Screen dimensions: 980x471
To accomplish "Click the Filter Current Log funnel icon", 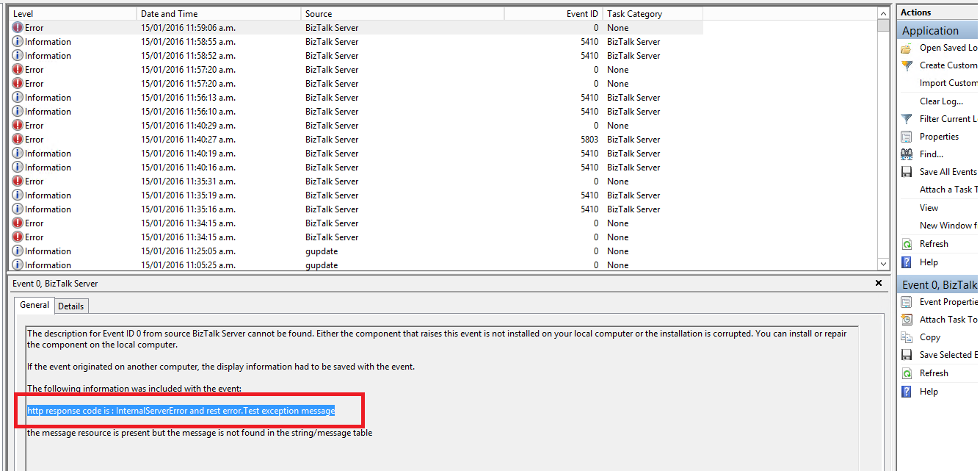I will point(907,119).
